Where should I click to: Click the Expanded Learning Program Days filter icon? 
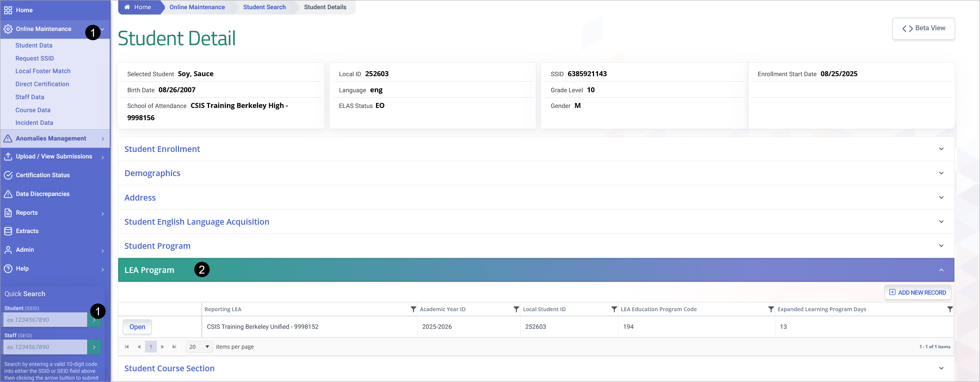[x=950, y=309]
